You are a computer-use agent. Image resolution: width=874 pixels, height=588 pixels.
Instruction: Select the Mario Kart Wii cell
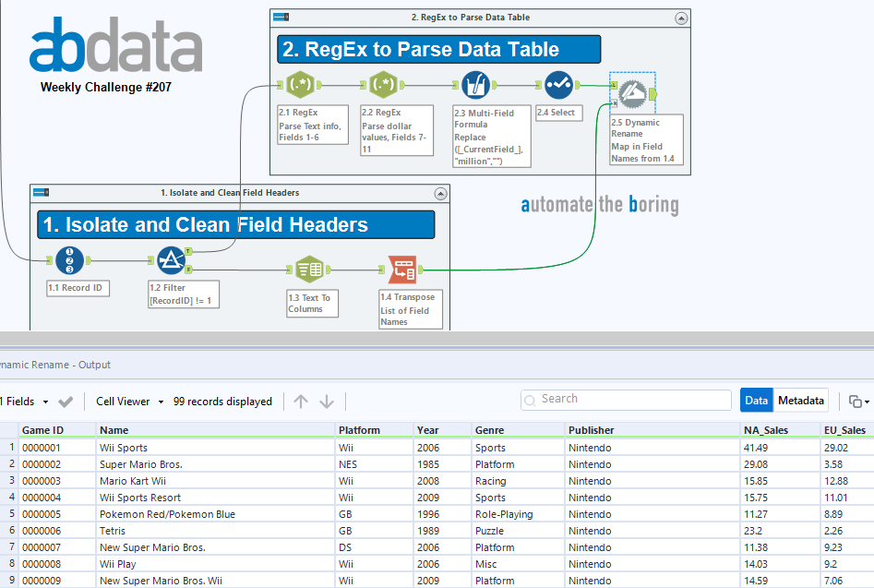[x=216, y=481]
